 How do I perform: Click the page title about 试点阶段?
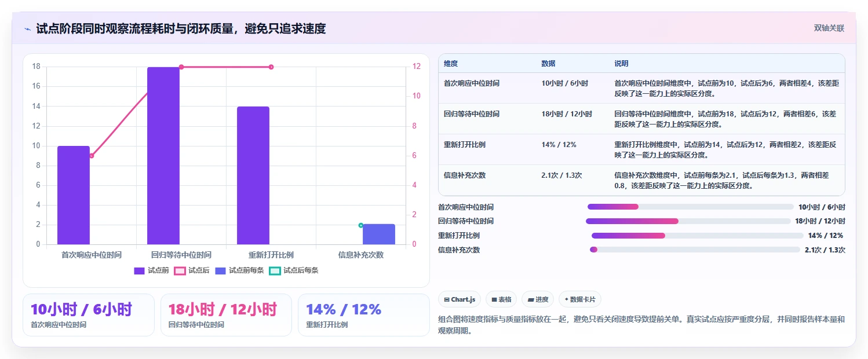click(x=181, y=28)
